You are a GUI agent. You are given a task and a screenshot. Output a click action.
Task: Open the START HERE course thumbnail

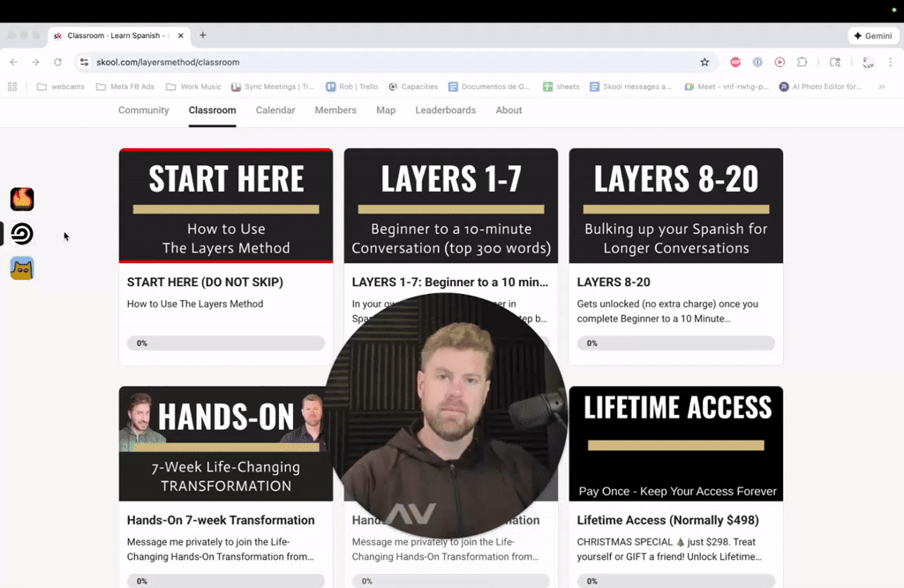[226, 206]
